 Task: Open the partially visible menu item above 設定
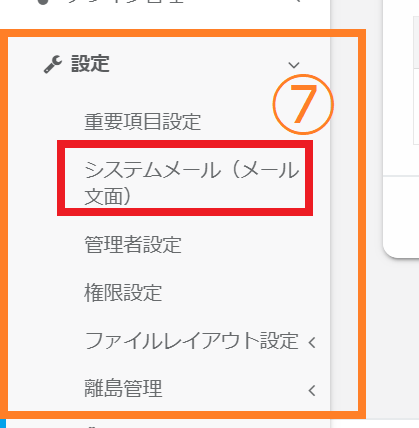coord(125,2)
